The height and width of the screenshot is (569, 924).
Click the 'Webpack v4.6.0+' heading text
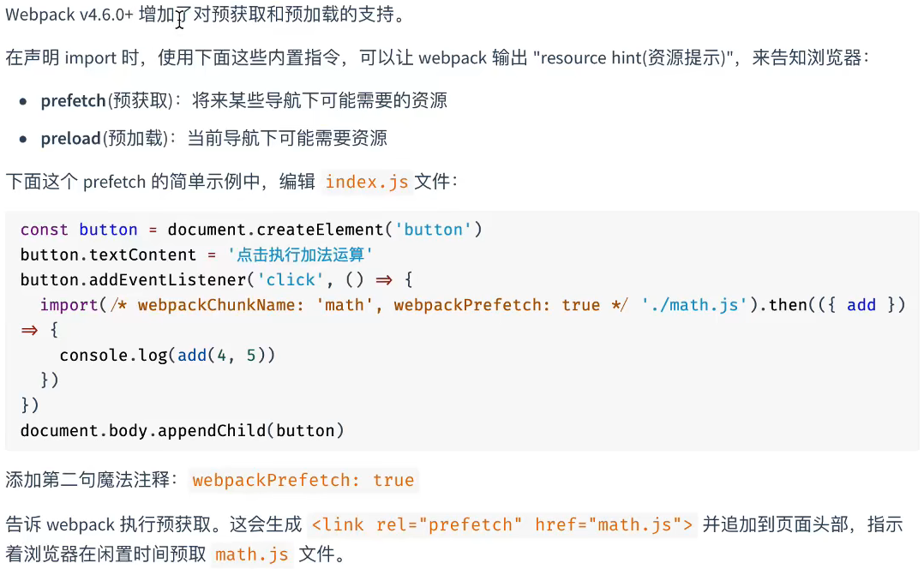(69, 15)
